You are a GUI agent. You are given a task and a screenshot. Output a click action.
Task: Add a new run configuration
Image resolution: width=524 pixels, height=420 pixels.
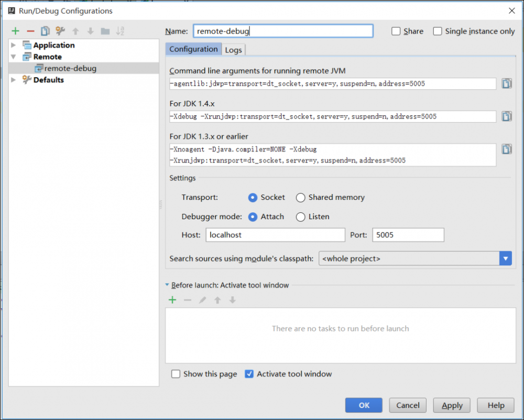coord(15,30)
